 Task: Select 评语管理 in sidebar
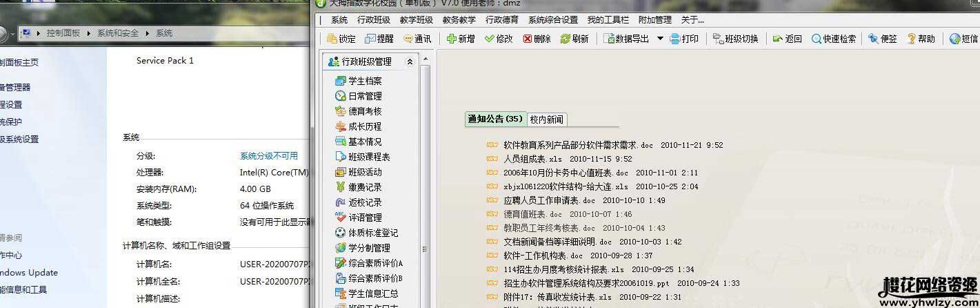tap(358, 218)
